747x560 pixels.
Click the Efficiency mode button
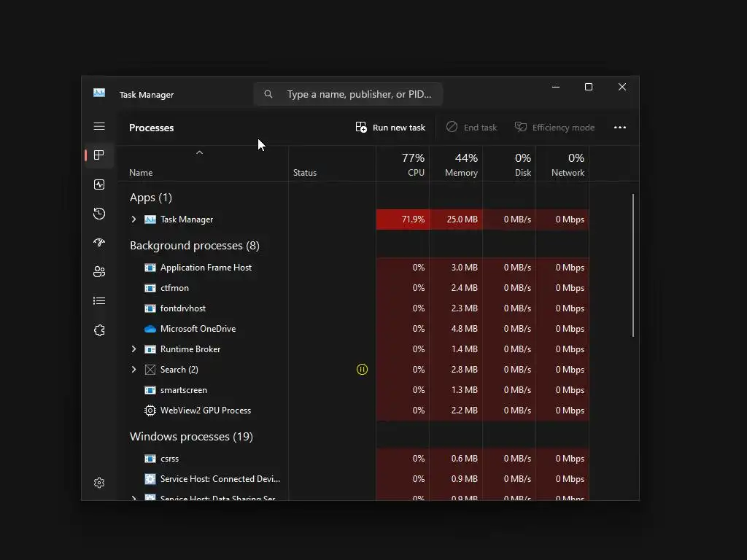pos(554,128)
